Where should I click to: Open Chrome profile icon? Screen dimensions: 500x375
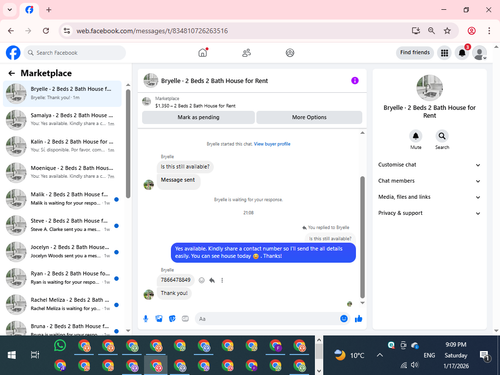(x=472, y=31)
